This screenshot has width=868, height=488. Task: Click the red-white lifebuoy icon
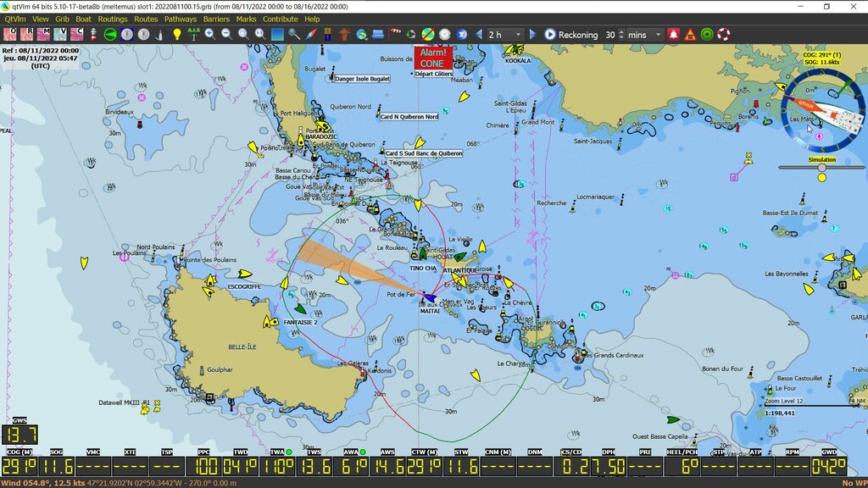pos(724,34)
